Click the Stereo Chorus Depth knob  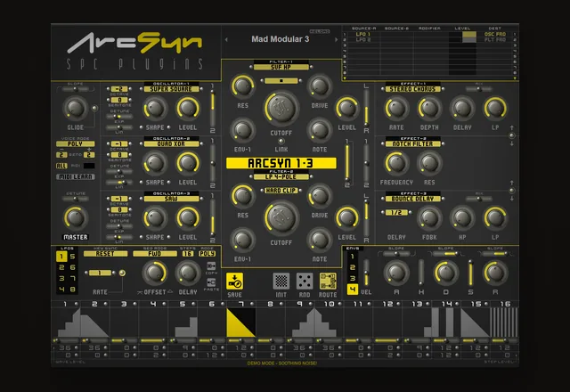coord(429,108)
